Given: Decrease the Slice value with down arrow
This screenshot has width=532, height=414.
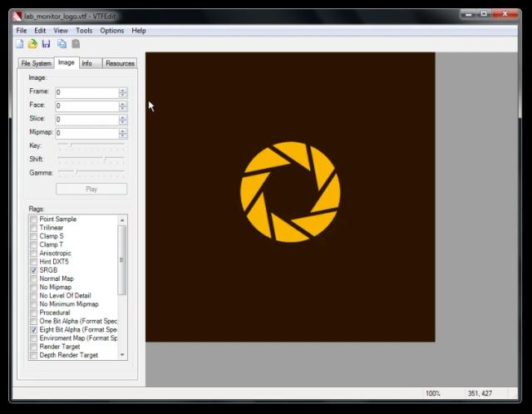Looking at the screenshot, I should tap(123, 122).
